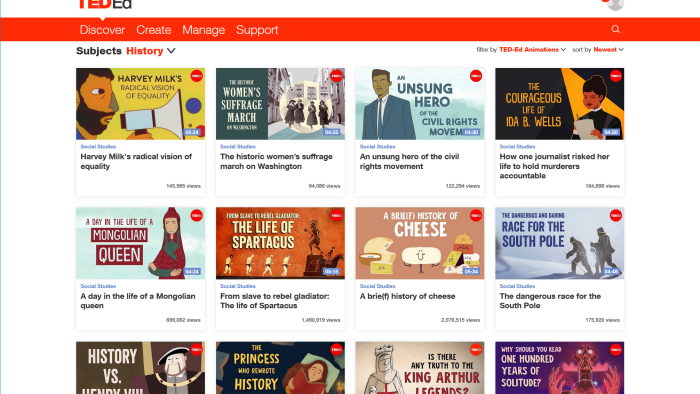Viewport: 700px width, 394px height.
Task: Open the user profile avatar
Action: coord(615,4)
